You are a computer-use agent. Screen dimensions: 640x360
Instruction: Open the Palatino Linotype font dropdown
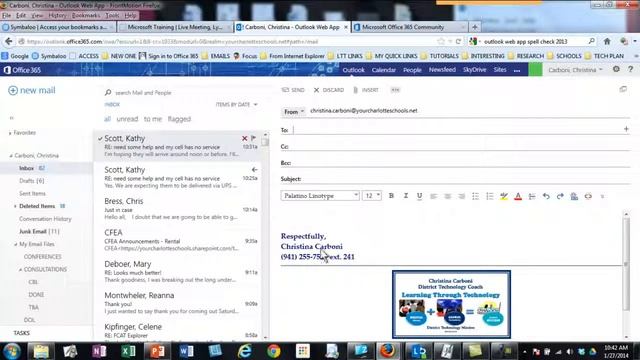[x=320, y=196]
